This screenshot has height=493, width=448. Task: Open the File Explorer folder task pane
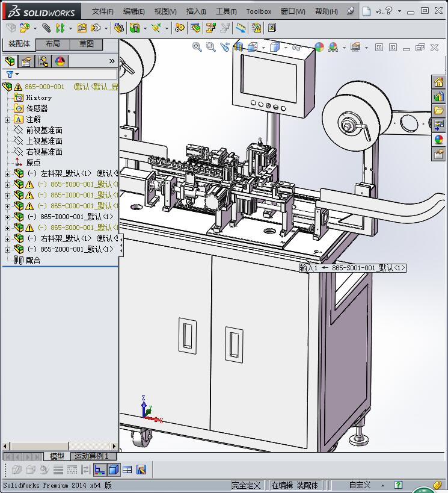click(x=438, y=110)
